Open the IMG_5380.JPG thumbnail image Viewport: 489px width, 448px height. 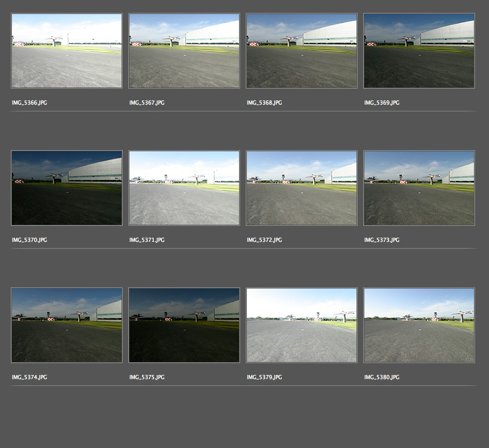point(419,325)
